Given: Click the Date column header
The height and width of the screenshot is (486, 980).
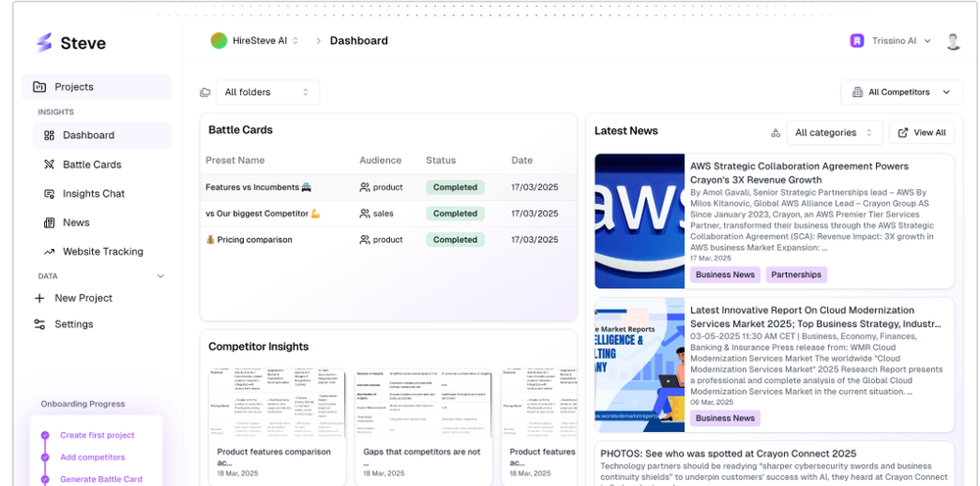Looking at the screenshot, I should (522, 161).
